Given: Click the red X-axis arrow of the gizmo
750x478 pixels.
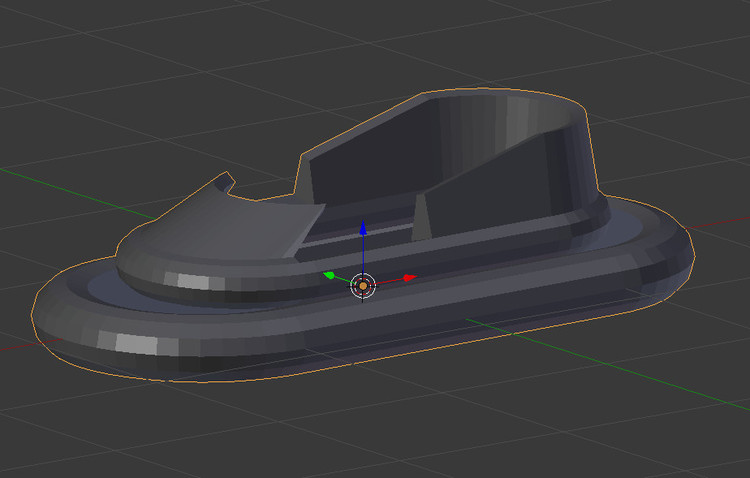Looking at the screenshot, I should (x=409, y=278).
